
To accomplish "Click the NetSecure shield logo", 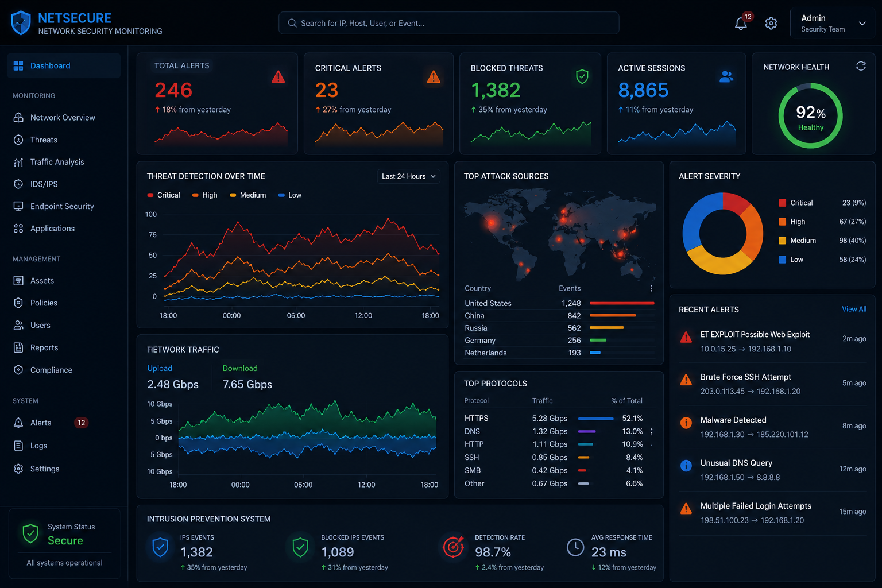I will click(21, 23).
